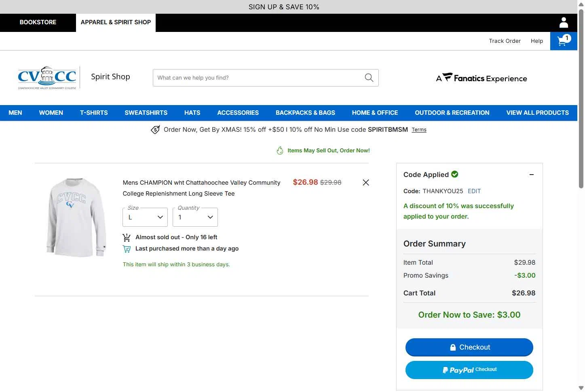Click the Order Summary heading

pos(435,244)
